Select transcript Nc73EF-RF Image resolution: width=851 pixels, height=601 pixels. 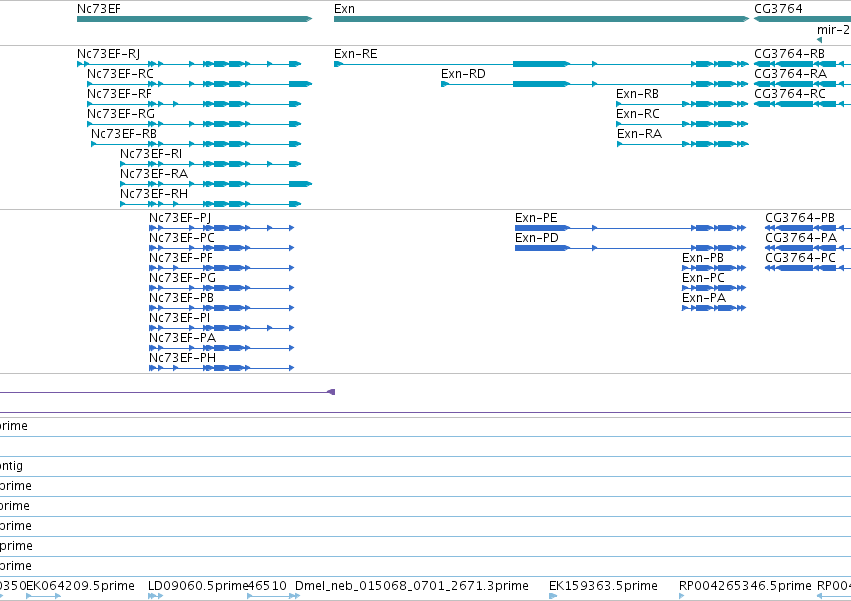(194, 104)
